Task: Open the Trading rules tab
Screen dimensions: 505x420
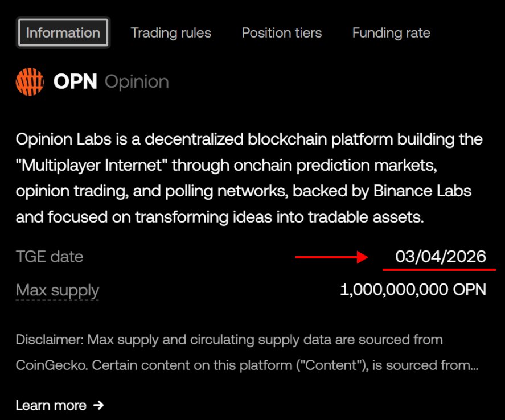Action: (171, 32)
